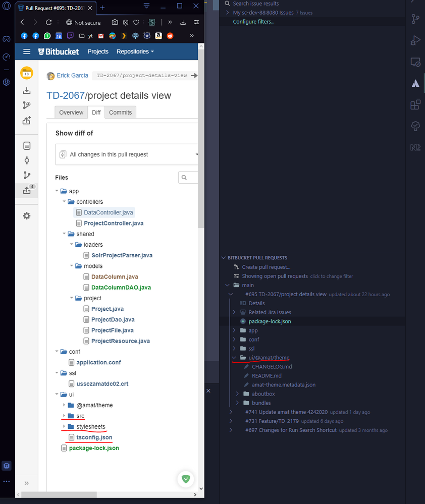The image size is (425, 504).
Task: Open snapshot camera tool in address bar
Action: point(115,23)
